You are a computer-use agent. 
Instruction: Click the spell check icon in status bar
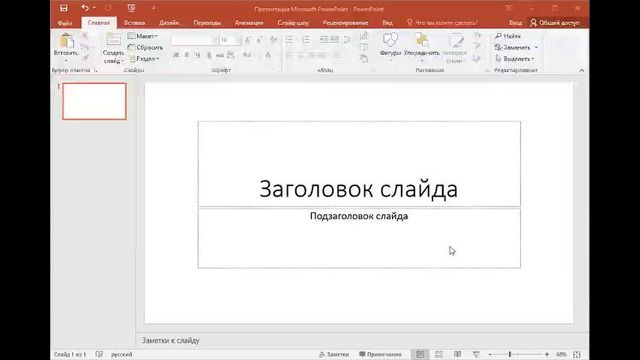99,354
